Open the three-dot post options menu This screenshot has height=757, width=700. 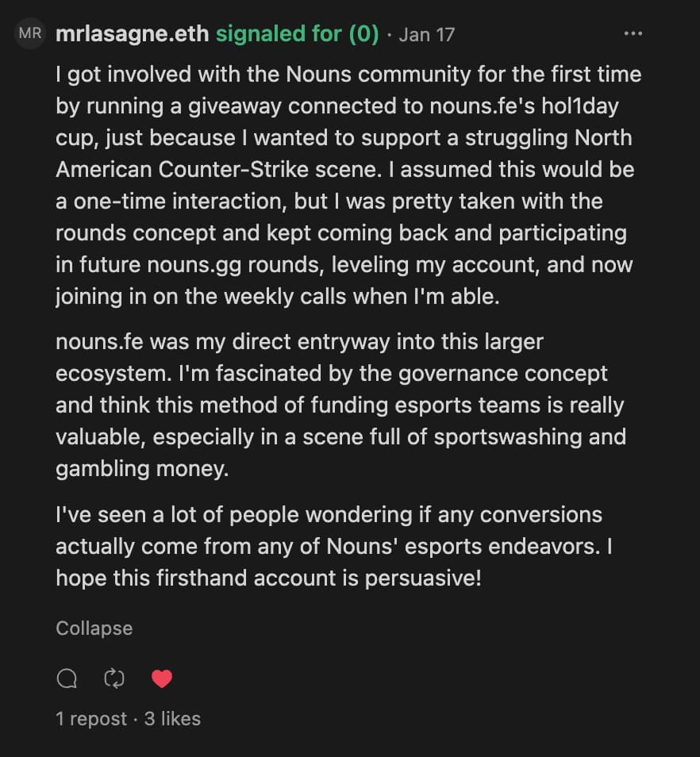(x=633, y=34)
